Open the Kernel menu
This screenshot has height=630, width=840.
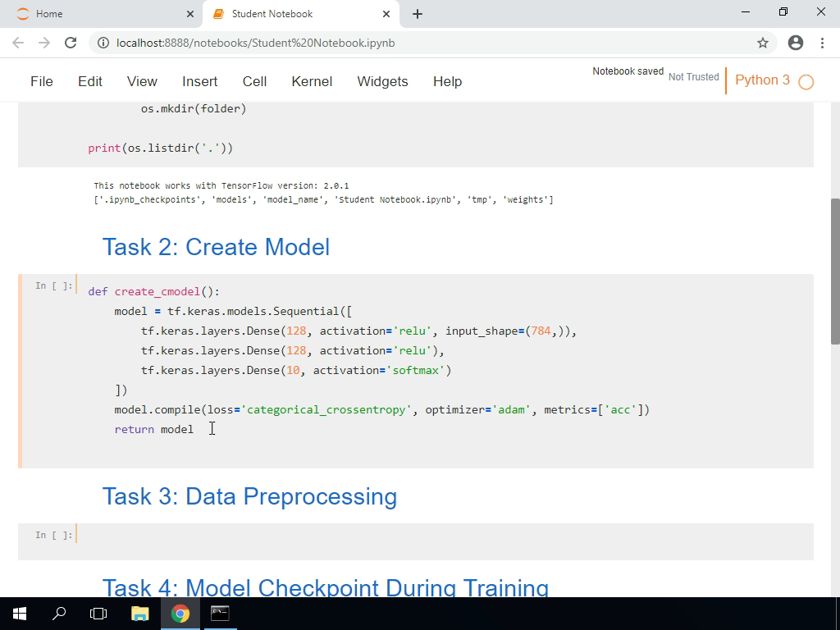point(312,81)
